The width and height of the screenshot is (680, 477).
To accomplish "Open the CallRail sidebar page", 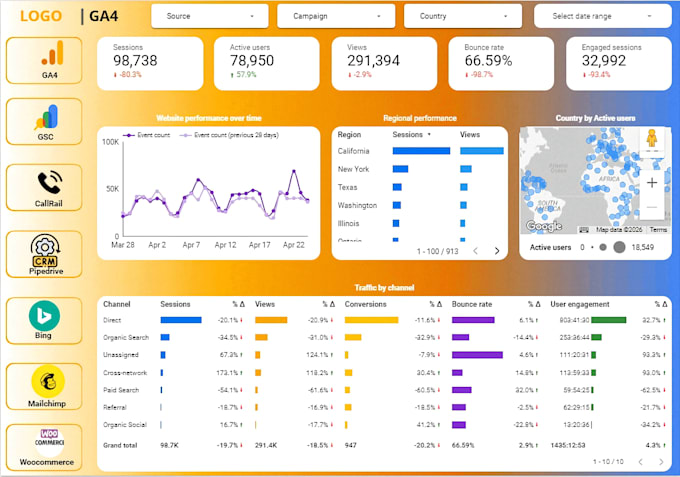I will [x=44, y=187].
